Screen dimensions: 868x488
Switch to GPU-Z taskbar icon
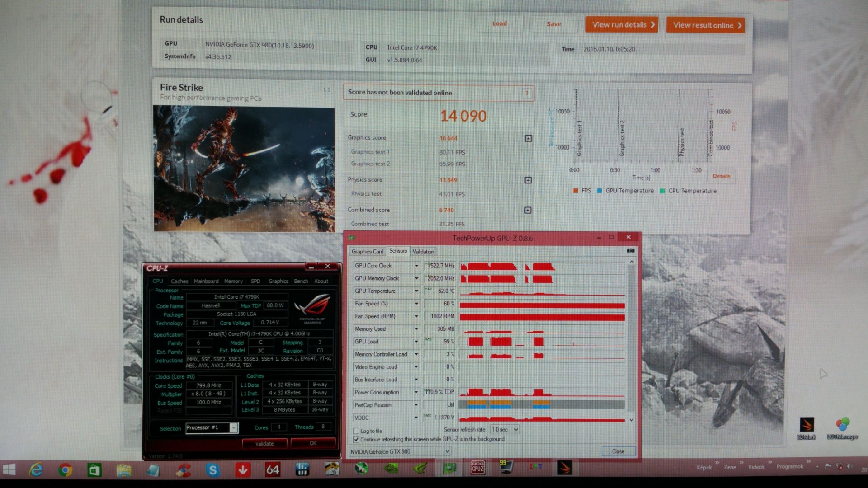(x=449, y=468)
